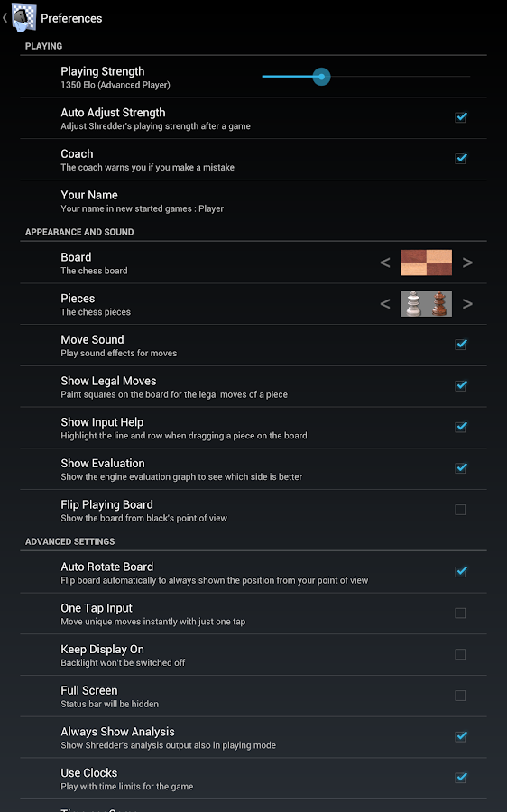Switch to previous chess pieces set
The width and height of the screenshot is (507, 812).
tap(385, 303)
